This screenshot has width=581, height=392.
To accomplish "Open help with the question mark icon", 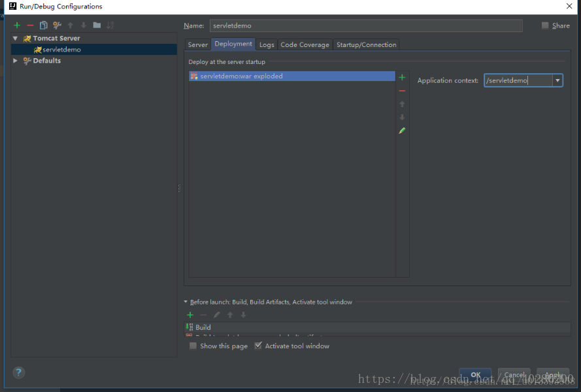I will [18, 372].
